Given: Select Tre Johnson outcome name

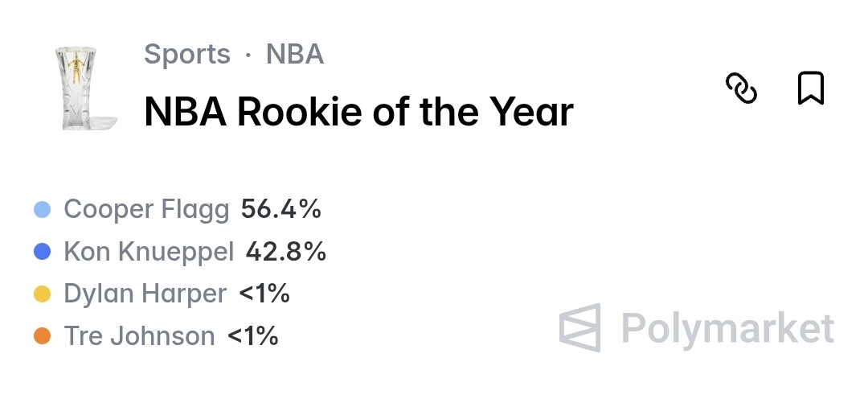Looking at the screenshot, I should click(x=139, y=335).
